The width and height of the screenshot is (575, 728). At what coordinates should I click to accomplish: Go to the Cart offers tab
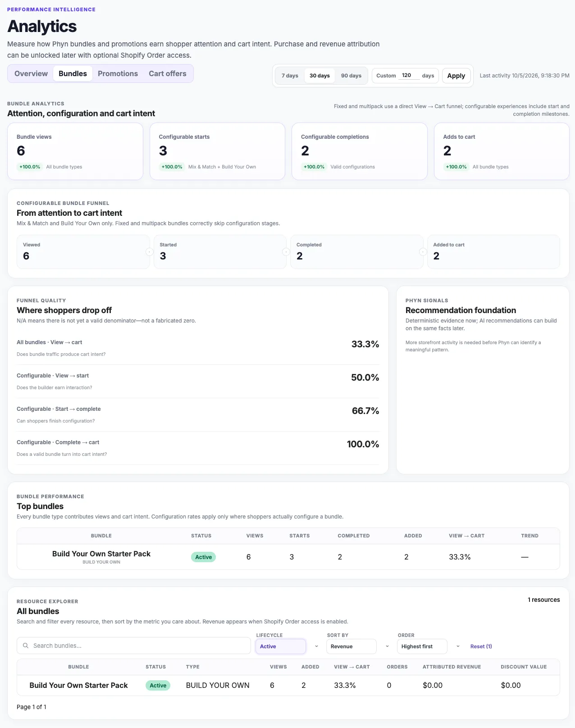pos(168,73)
